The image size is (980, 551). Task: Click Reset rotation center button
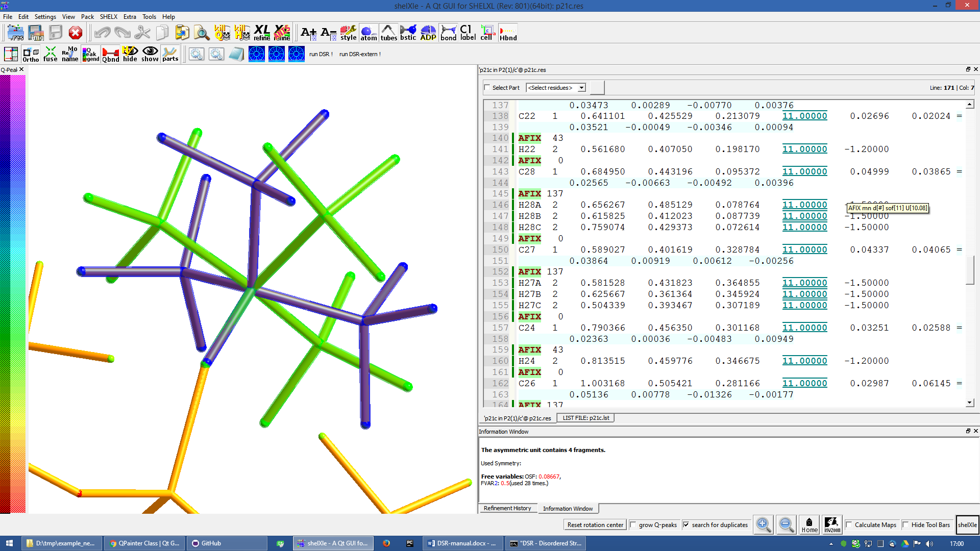(x=595, y=525)
